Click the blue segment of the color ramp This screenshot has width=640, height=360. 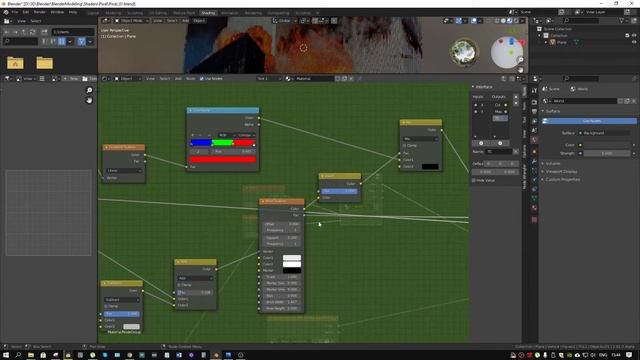tap(201, 142)
